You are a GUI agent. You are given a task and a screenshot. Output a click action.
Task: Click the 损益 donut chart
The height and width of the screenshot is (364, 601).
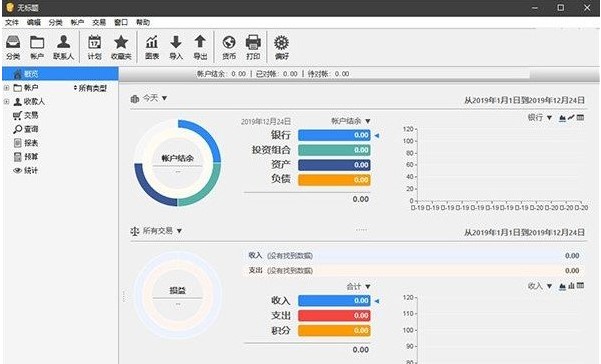pos(177,295)
